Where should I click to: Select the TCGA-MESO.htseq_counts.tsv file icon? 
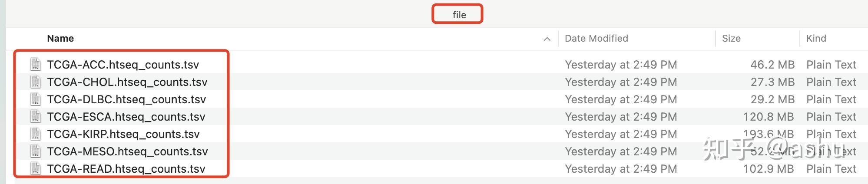click(x=36, y=151)
